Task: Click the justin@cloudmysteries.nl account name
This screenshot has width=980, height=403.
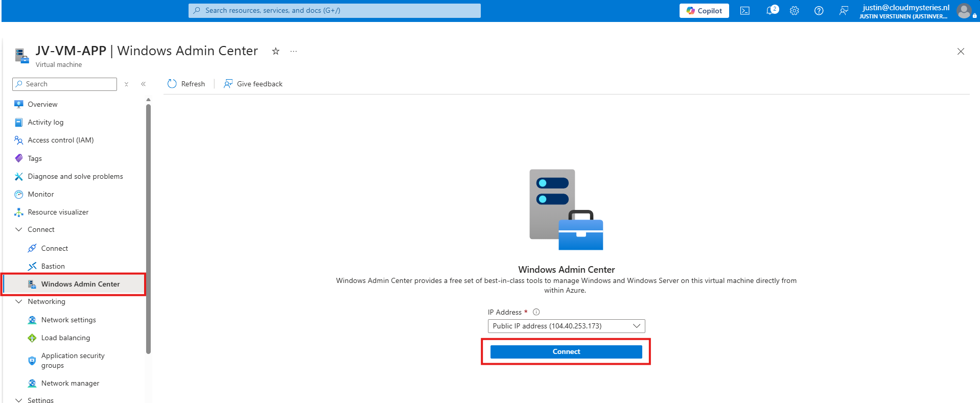Action: pos(906,8)
